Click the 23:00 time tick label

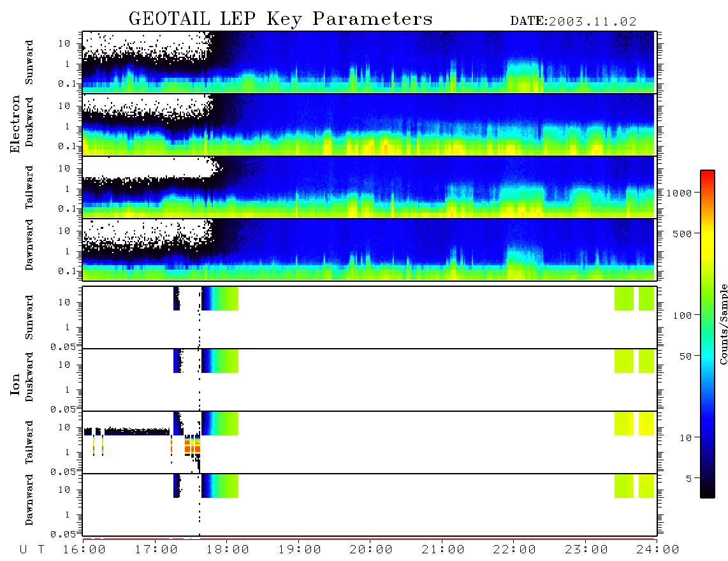(x=586, y=550)
